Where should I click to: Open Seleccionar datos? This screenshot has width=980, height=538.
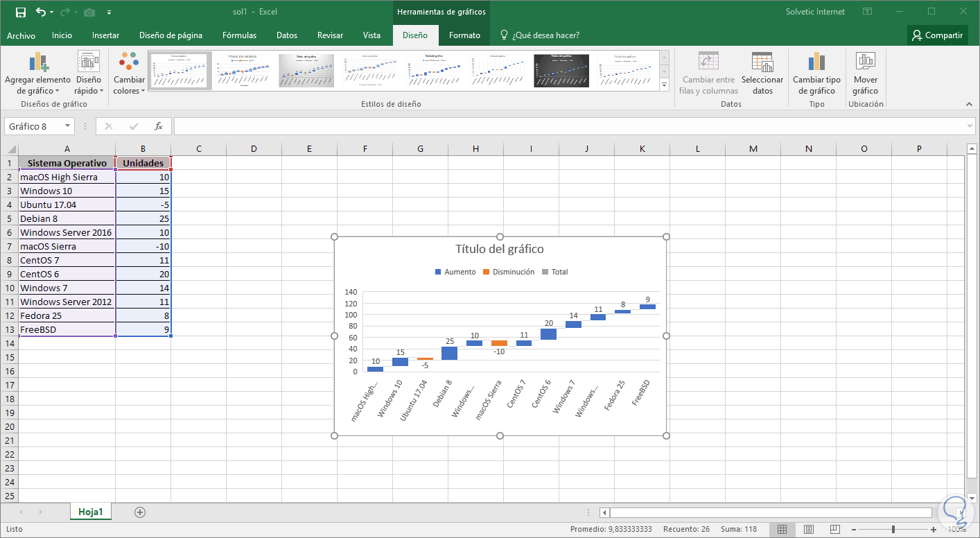(762, 73)
